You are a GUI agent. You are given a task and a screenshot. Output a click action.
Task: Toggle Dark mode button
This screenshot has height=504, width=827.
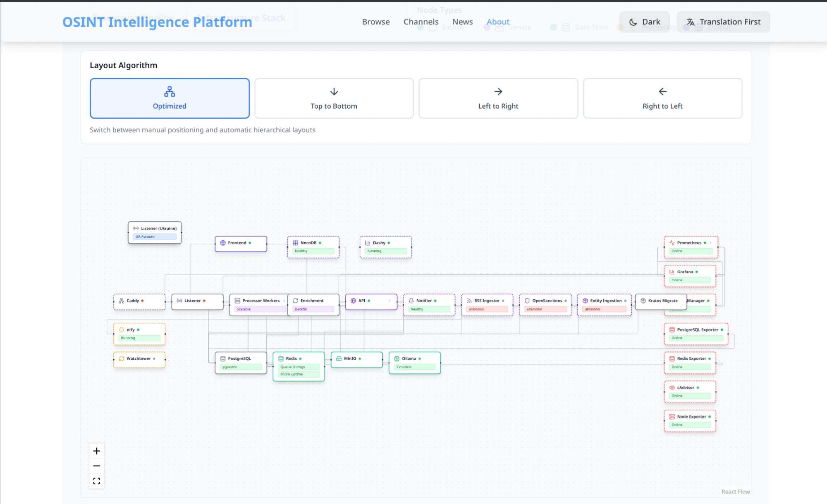pos(644,22)
